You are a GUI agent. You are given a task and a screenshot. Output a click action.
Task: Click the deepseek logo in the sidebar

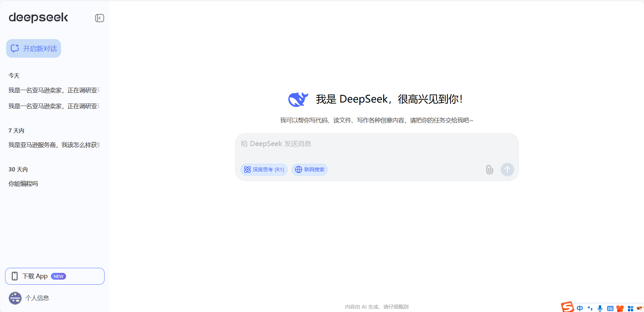click(x=38, y=18)
